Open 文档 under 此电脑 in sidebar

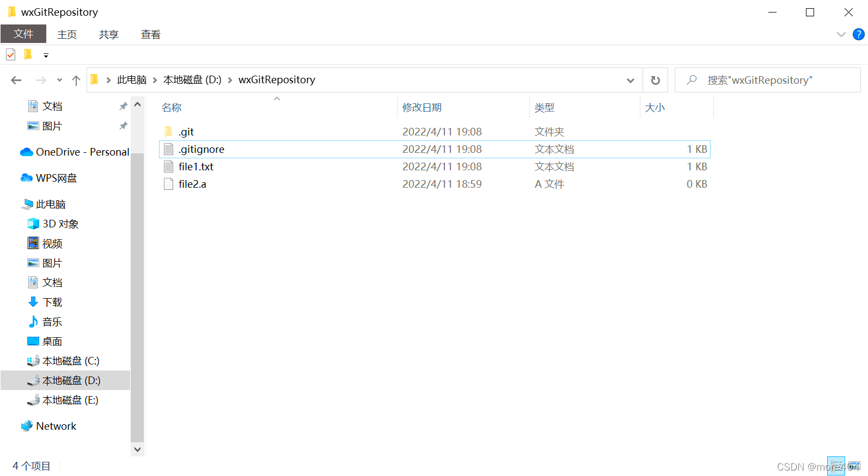click(x=45, y=282)
